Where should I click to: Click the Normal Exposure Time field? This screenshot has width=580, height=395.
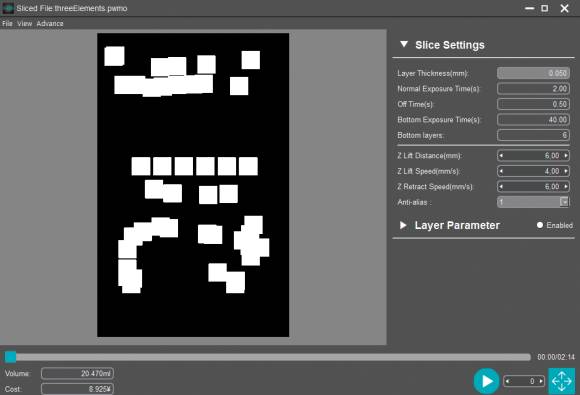(x=533, y=89)
